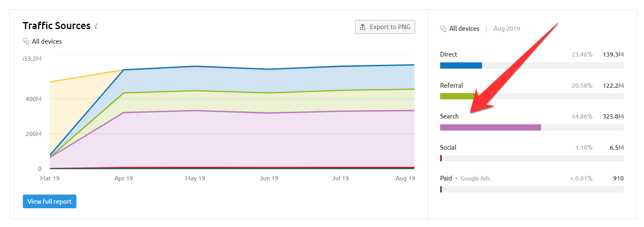Click the devices icon in the right panel
This screenshot has height=227, width=644.
click(x=443, y=29)
